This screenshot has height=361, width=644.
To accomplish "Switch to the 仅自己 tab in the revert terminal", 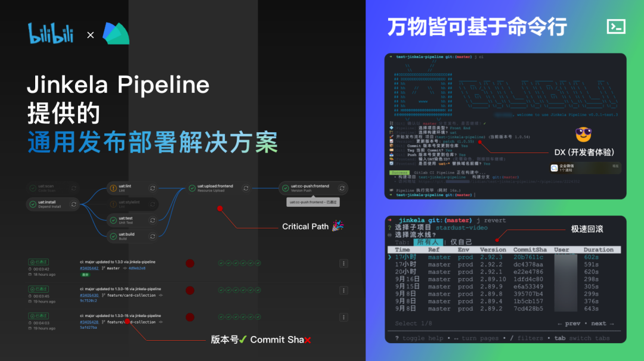I will pos(461,242).
